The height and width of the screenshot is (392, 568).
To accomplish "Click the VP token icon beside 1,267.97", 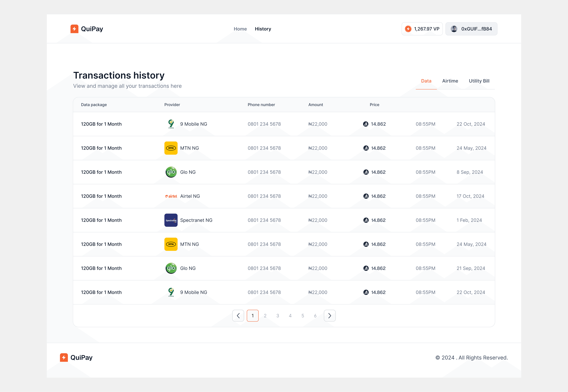I will pos(408,29).
